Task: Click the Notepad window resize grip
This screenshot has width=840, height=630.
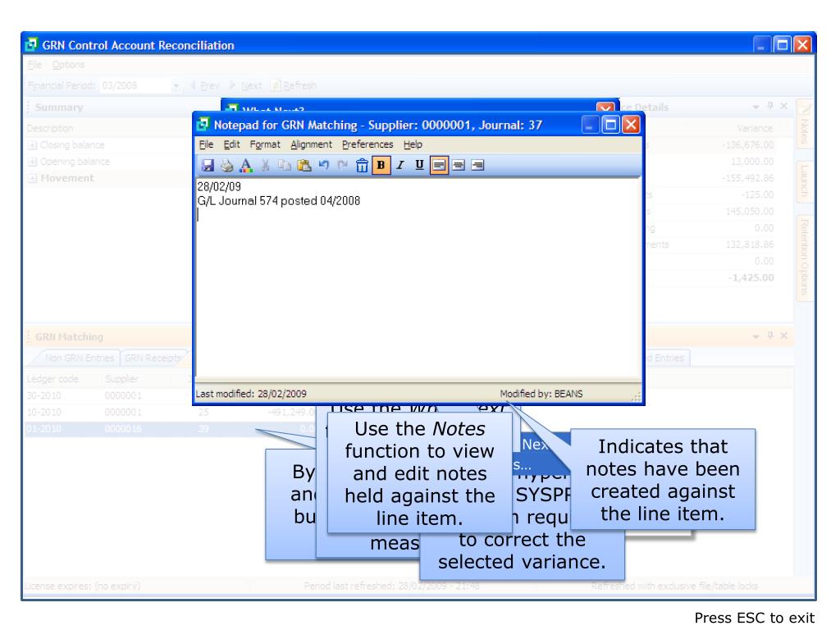Action: point(637,397)
